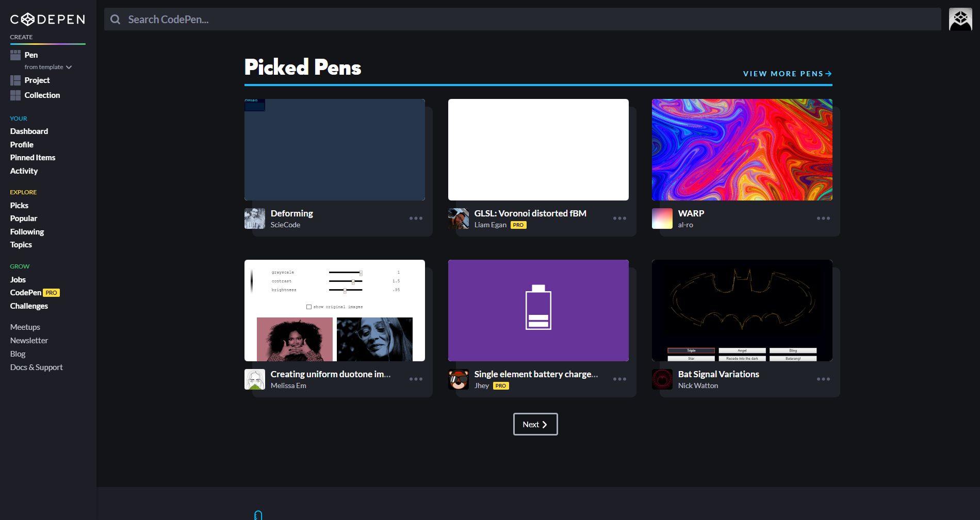Screen dimensions: 980x520
Task: Toggle 'show original images' checkbox in thumbnail
Action: click(x=309, y=307)
